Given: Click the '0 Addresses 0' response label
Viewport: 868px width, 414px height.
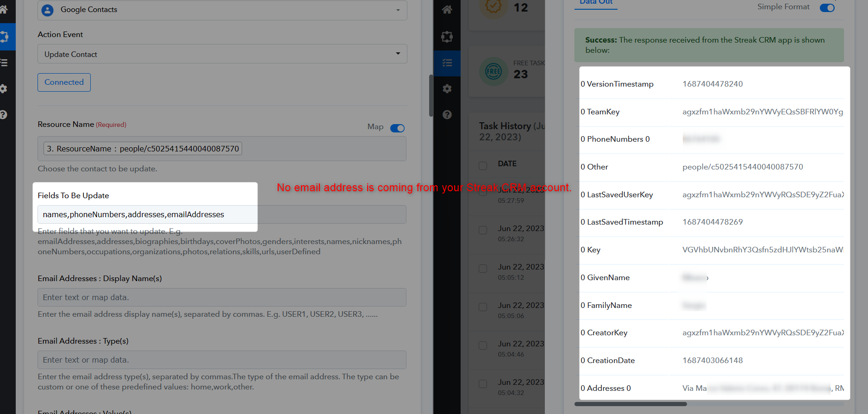Looking at the screenshot, I should (606, 388).
